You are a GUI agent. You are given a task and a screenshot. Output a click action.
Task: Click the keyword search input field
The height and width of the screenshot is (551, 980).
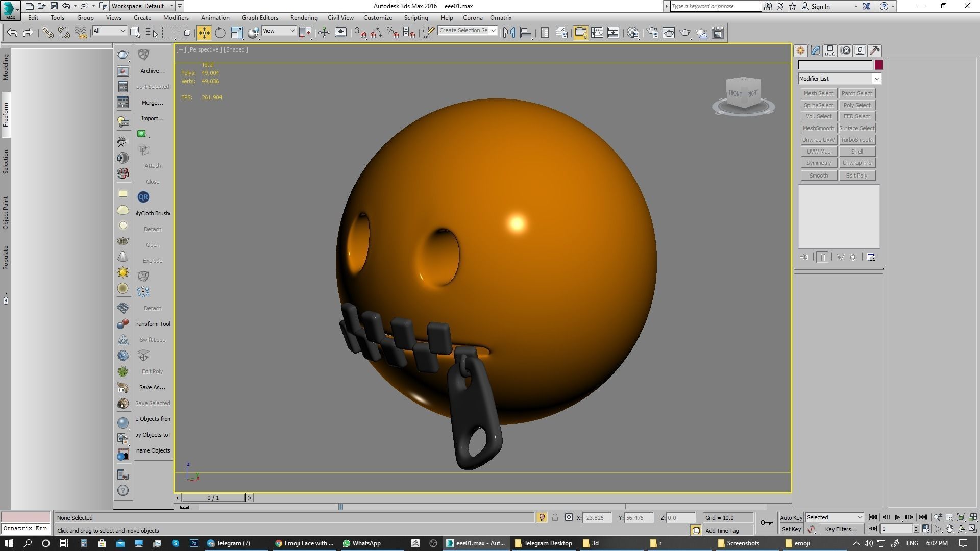[x=716, y=6]
